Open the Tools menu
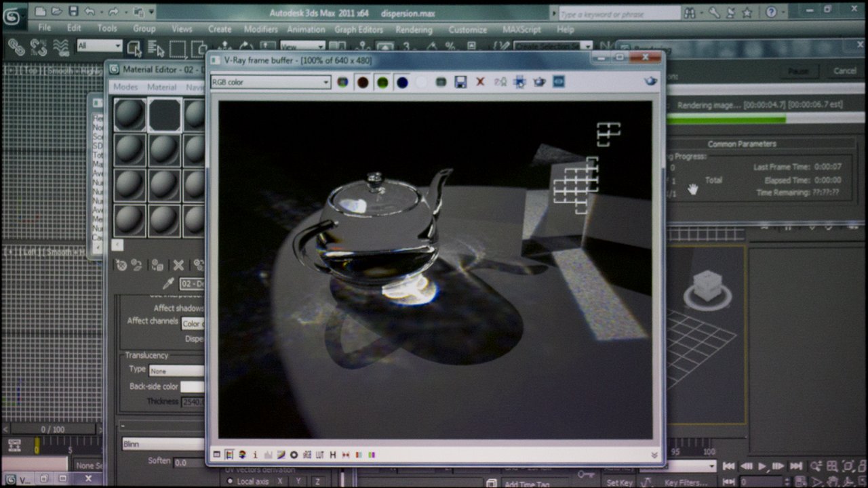The height and width of the screenshot is (488, 868). click(x=107, y=28)
